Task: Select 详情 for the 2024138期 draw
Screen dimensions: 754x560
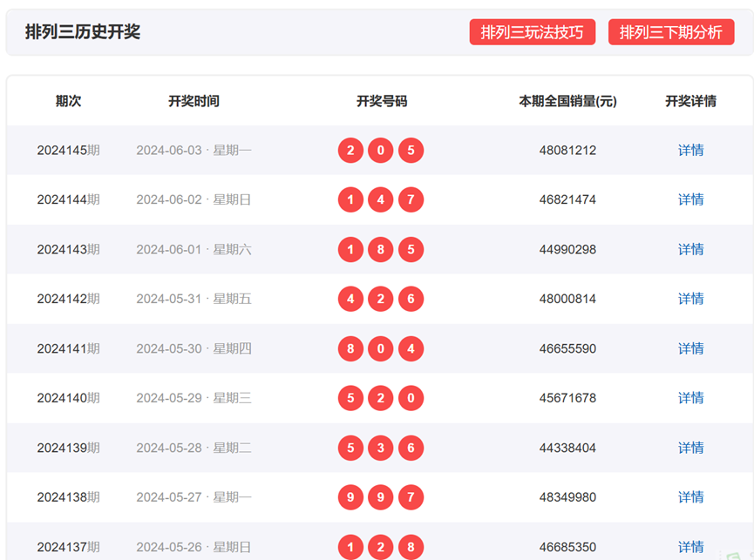Action: coord(690,497)
